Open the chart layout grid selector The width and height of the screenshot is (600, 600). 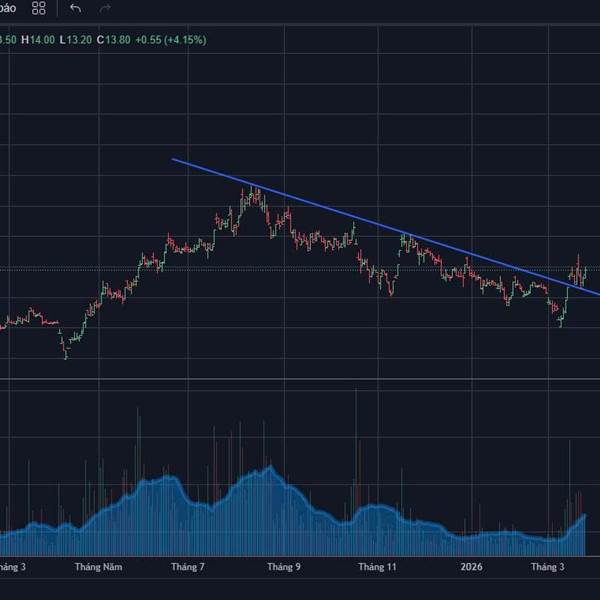pos(39,8)
